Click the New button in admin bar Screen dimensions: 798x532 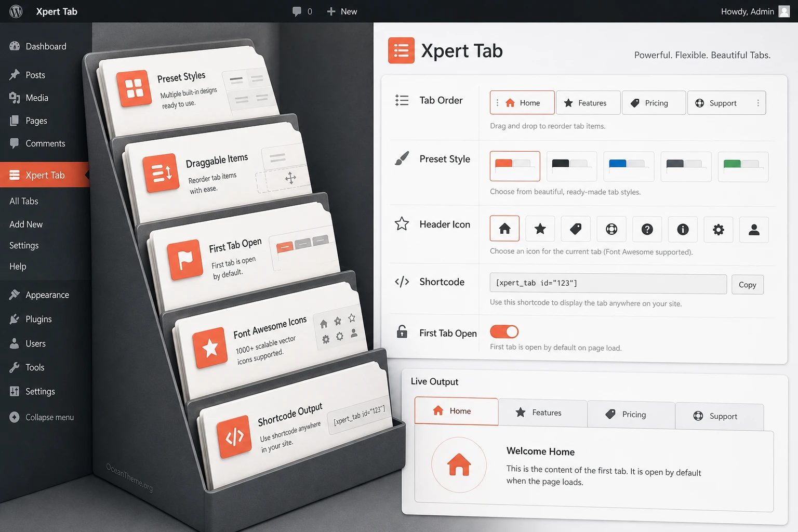[342, 11]
